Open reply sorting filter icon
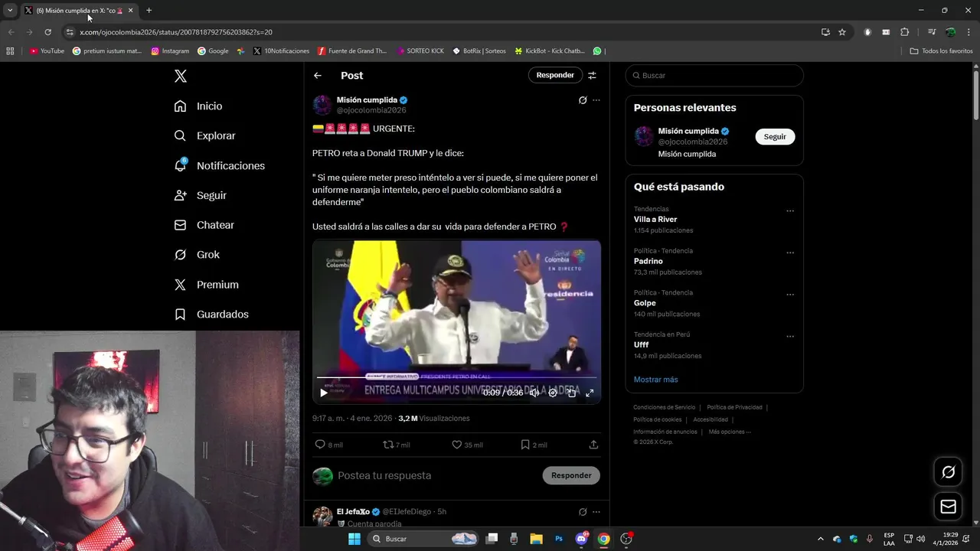Viewport: 980px width, 551px height. pyautogui.click(x=592, y=75)
